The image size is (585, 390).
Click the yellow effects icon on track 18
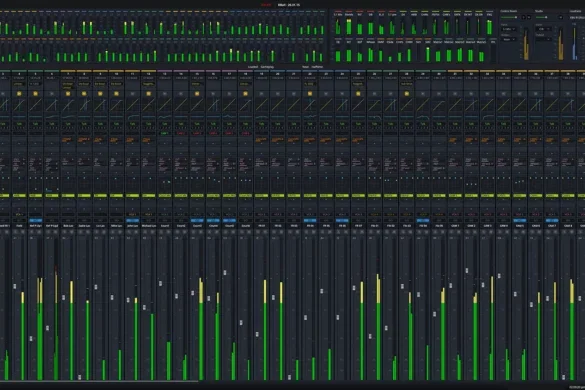tap(245, 94)
